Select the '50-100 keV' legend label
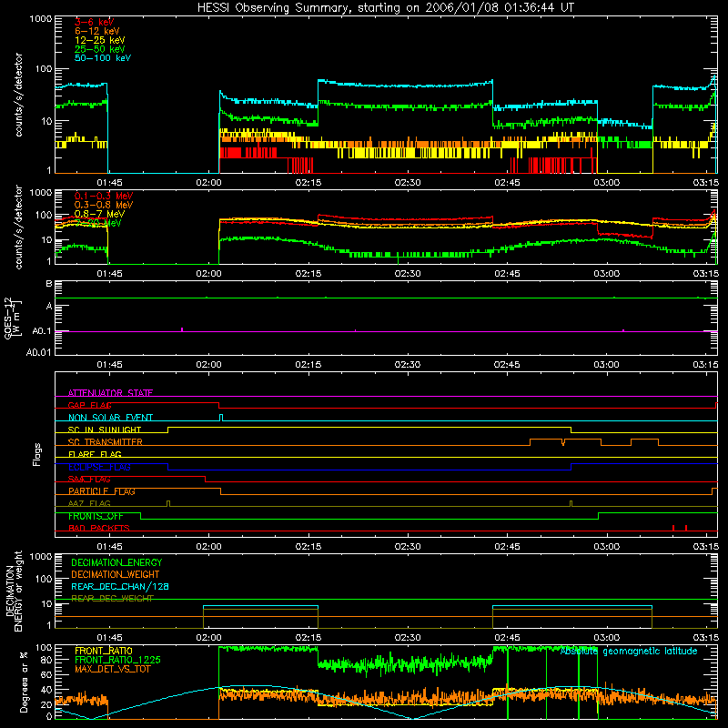This screenshot has width=728, height=728. point(103,58)
